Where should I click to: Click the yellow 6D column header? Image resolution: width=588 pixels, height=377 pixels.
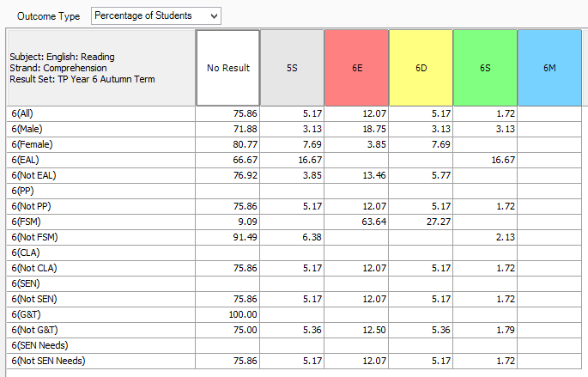(421, 68)
